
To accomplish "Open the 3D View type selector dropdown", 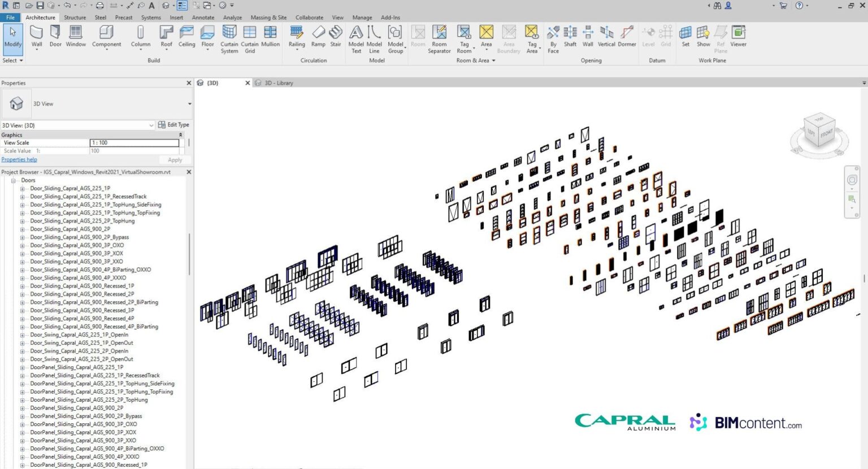I will tap(151, 125).
